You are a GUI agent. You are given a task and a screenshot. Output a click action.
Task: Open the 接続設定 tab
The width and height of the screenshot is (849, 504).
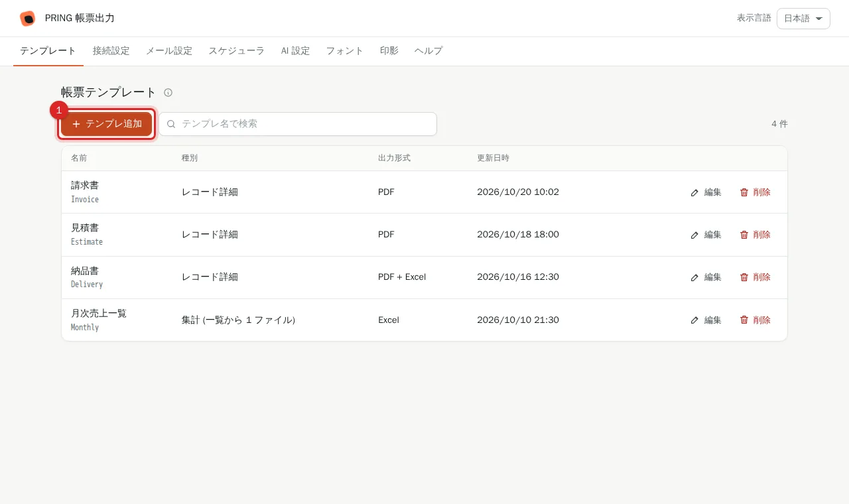click(x=111, y=51)
